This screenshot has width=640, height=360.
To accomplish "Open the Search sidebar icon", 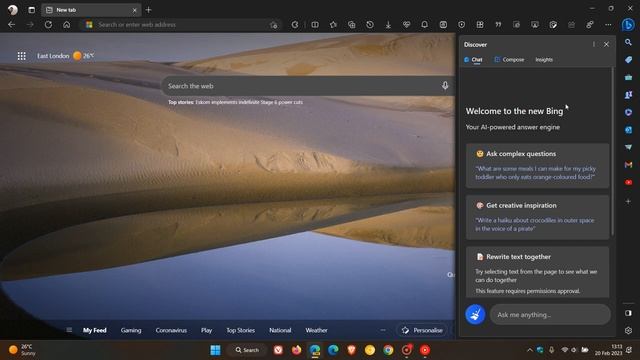I will point(629,42).
